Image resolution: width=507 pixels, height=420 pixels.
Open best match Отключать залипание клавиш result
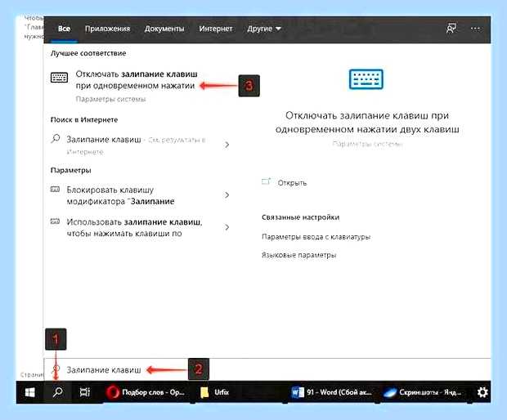(141, 86)
